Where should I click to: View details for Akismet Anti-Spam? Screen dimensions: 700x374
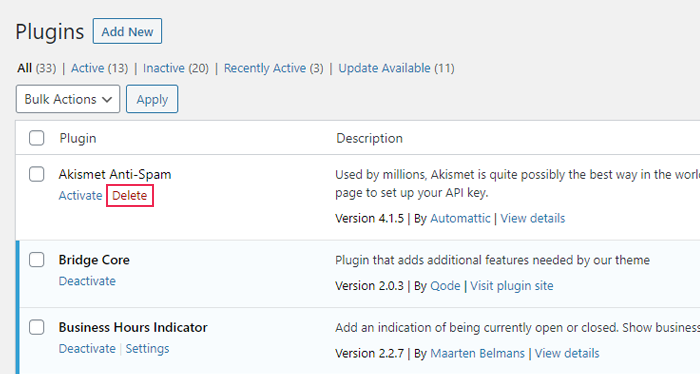pos(533,218)
